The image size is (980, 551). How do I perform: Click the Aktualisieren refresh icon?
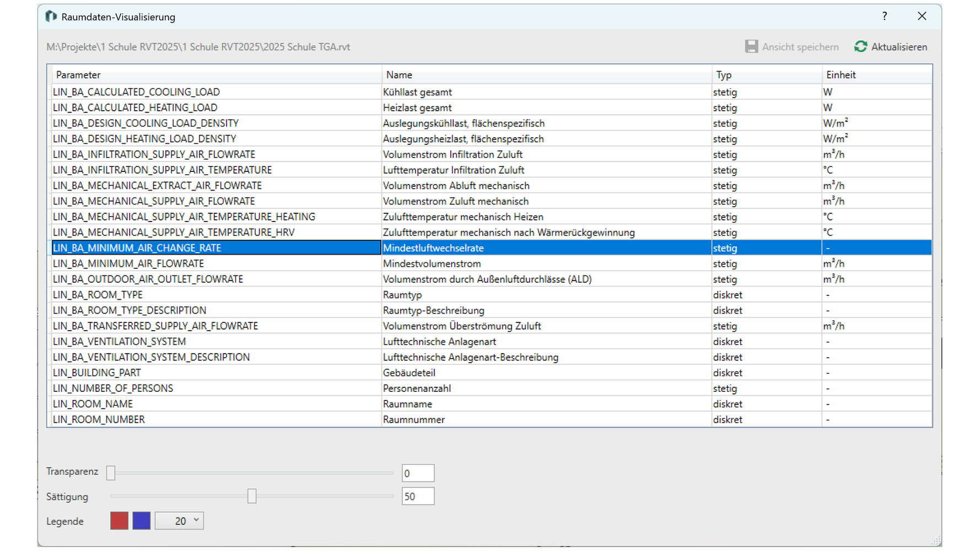click(x=860, y=47)
